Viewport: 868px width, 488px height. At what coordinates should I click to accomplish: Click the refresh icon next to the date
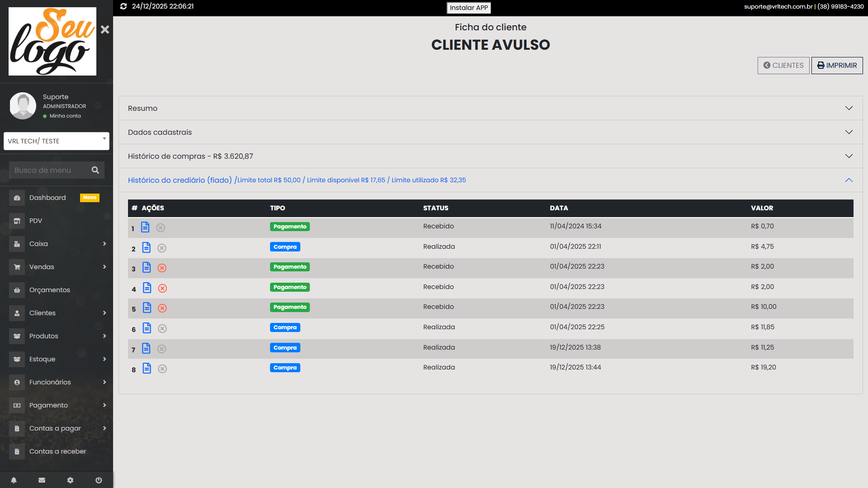click(x=123, y=6)
